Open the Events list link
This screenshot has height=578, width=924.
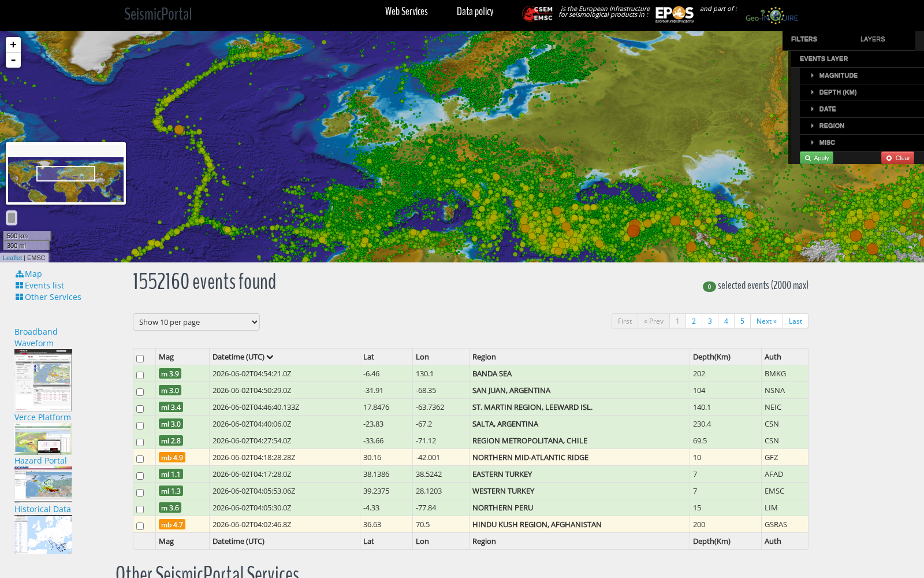[44, 286]
